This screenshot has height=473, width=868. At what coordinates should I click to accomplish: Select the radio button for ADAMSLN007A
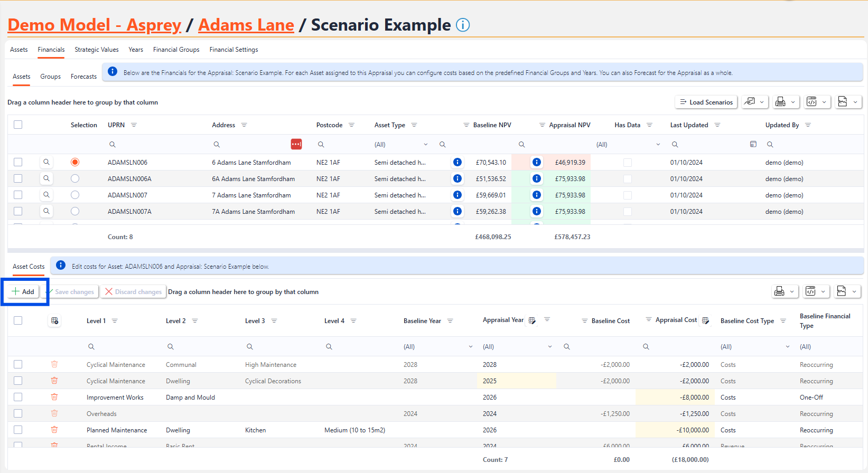click(x=75, y=212)
